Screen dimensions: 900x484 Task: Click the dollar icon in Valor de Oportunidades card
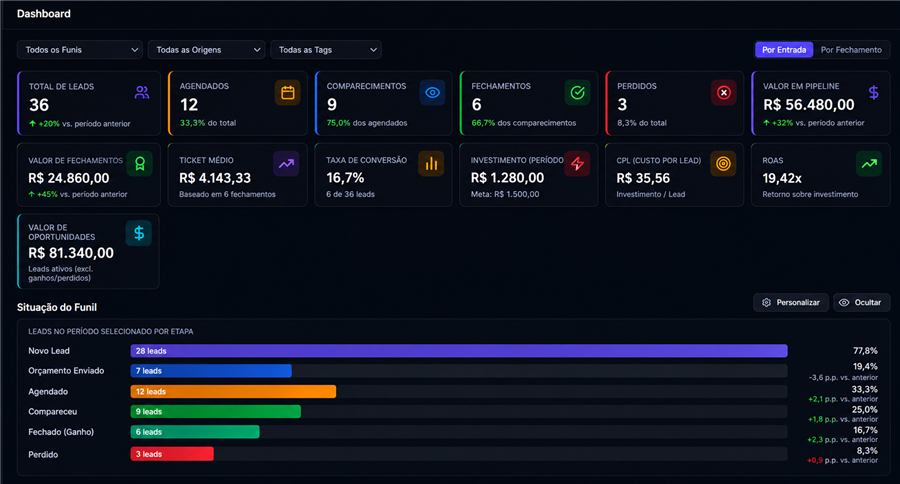coord(139,233)
